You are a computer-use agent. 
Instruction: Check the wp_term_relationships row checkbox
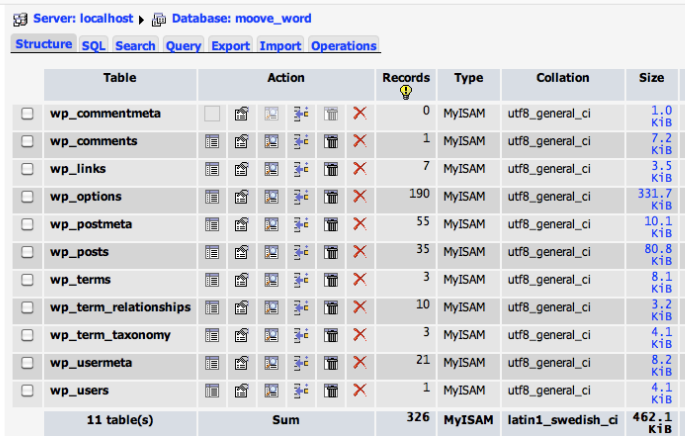(x=27, y=307)
